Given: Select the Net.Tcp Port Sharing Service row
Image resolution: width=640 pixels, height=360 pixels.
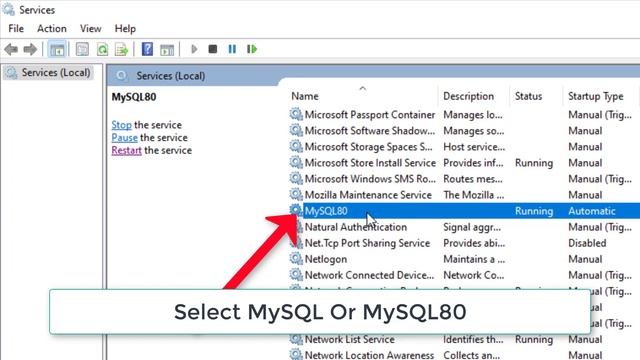Looking at the screenshot, I should (x=464, y=243).
